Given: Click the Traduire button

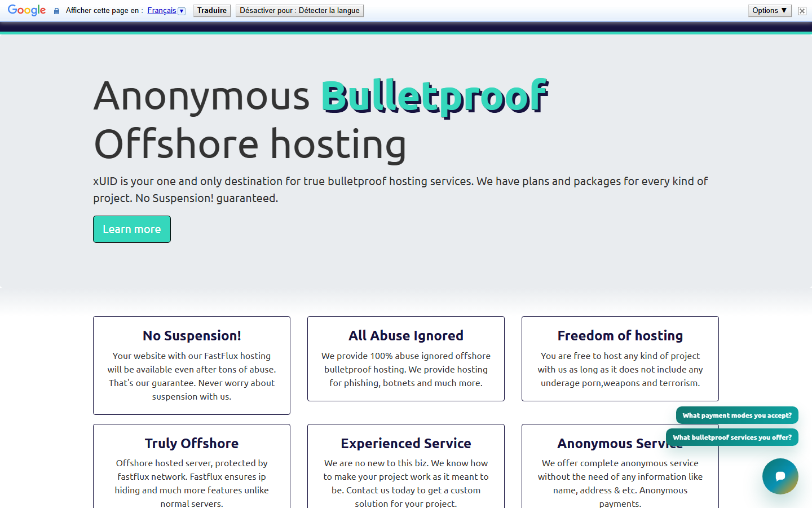Looking at the screenshot, I should pyautogui.click(x=212, y=11).
